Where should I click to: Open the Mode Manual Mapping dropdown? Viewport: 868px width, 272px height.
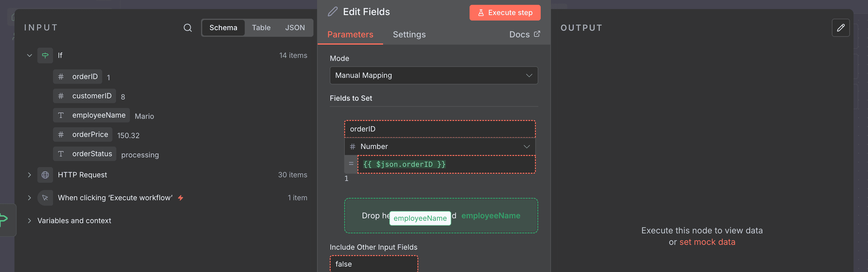434,75
